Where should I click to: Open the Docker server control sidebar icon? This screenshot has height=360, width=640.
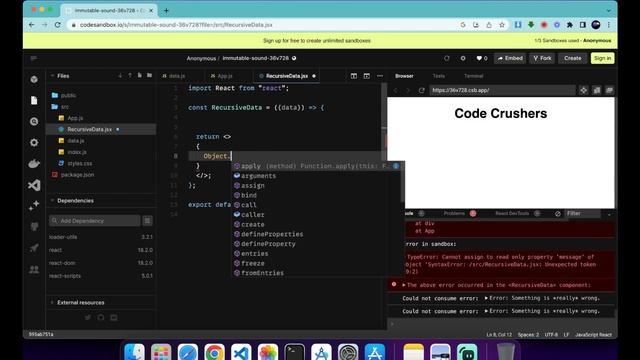34,164
